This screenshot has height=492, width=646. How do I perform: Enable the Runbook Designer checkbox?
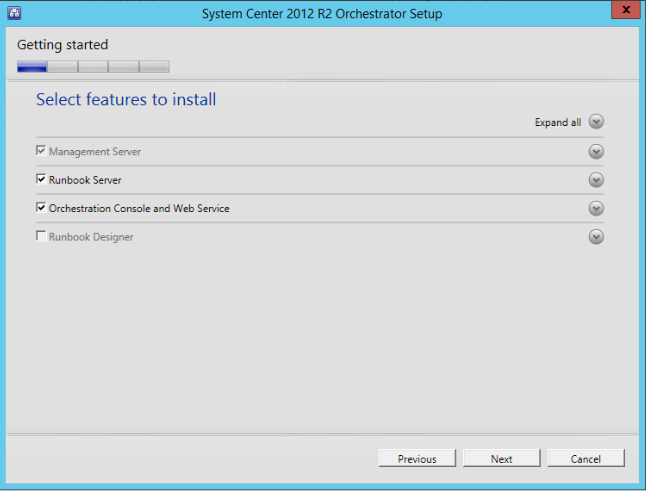coord(41,237)
